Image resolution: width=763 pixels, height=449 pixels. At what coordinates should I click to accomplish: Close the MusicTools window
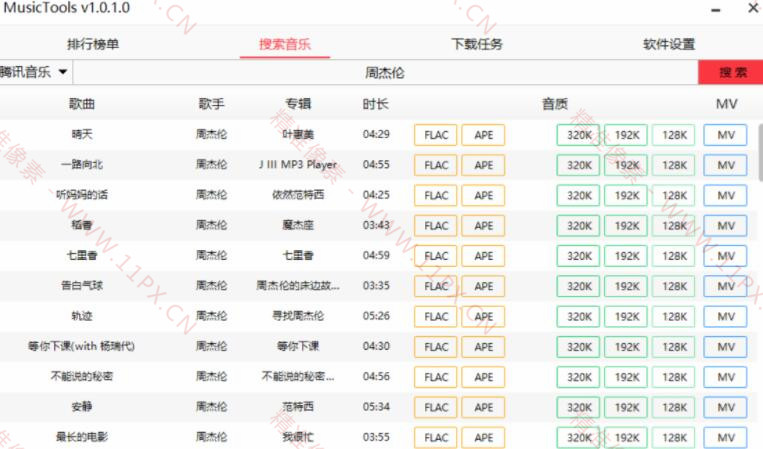coord(753,8)
